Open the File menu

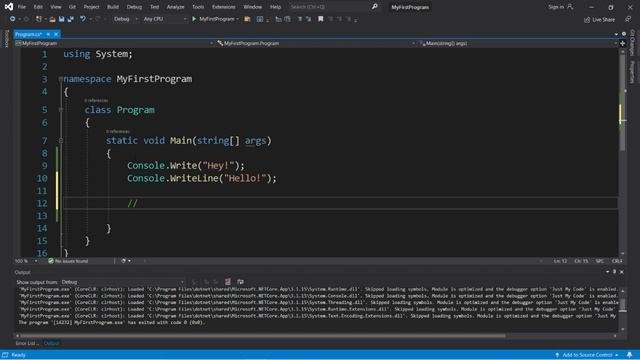22,7
